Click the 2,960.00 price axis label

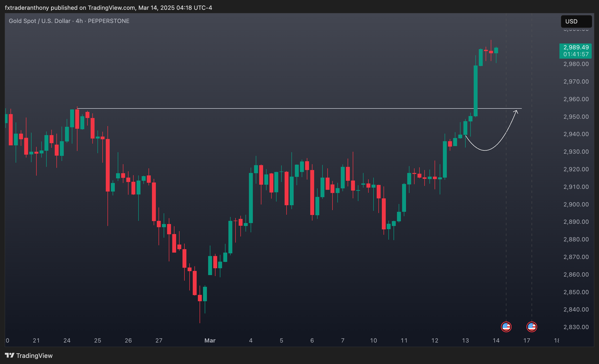(x=576, y=99)
